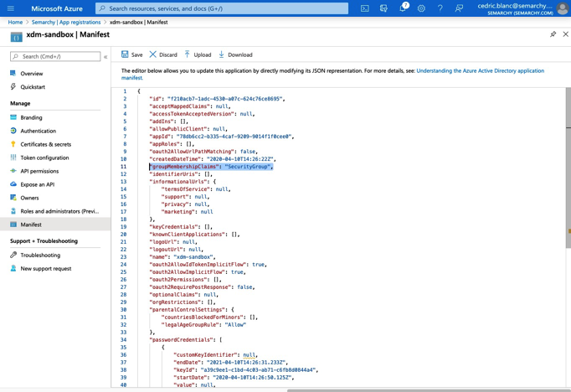Upload a manifest file

click(198, 54)
